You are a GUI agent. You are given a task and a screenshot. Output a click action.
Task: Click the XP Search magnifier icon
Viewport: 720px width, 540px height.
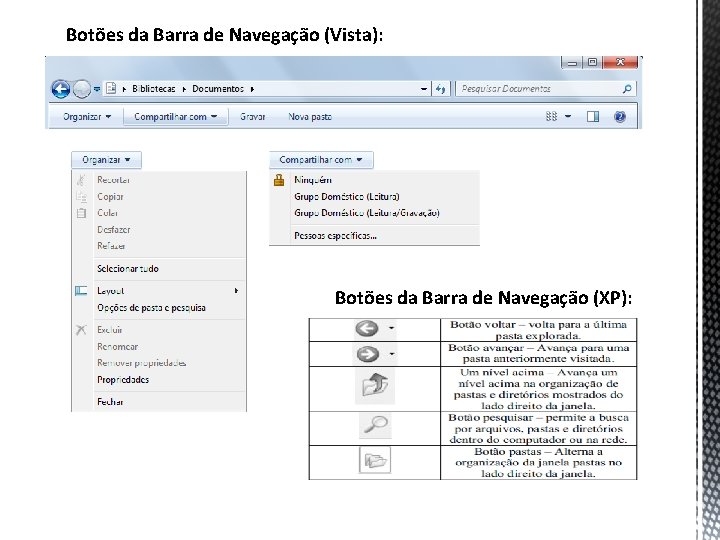[375, 425]
